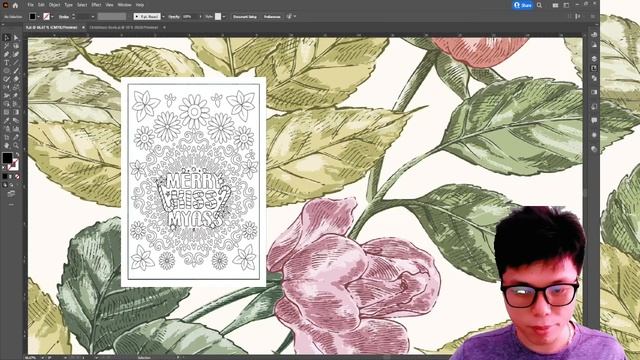640x360 pixels.
Task: Open the Window menu
Action: pyautogui.click(x=124, y=5)
